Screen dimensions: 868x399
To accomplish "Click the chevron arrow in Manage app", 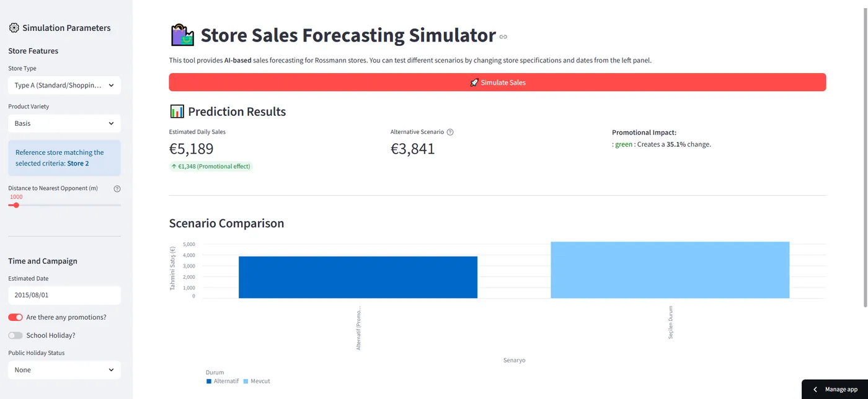I will [x=815, y=389].
